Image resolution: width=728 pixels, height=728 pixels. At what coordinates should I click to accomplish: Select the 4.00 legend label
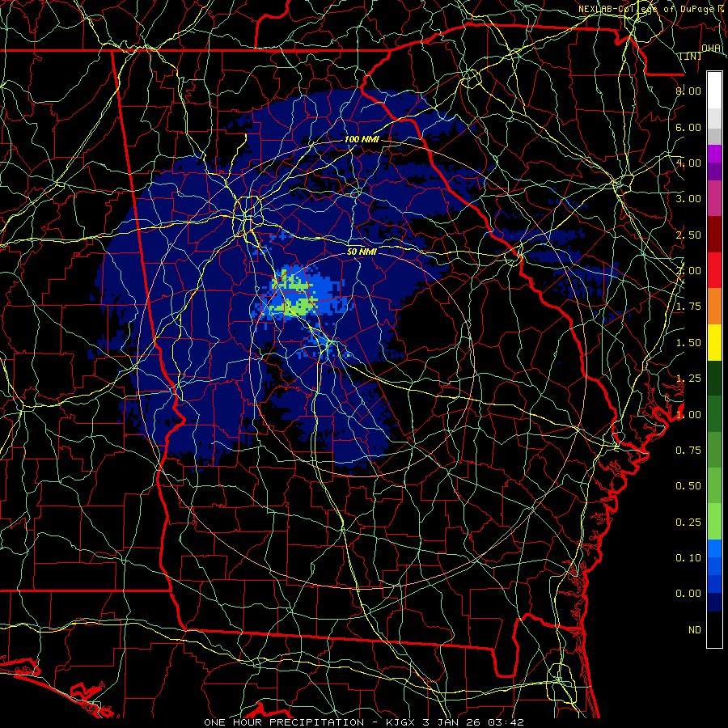coord(688,163)
